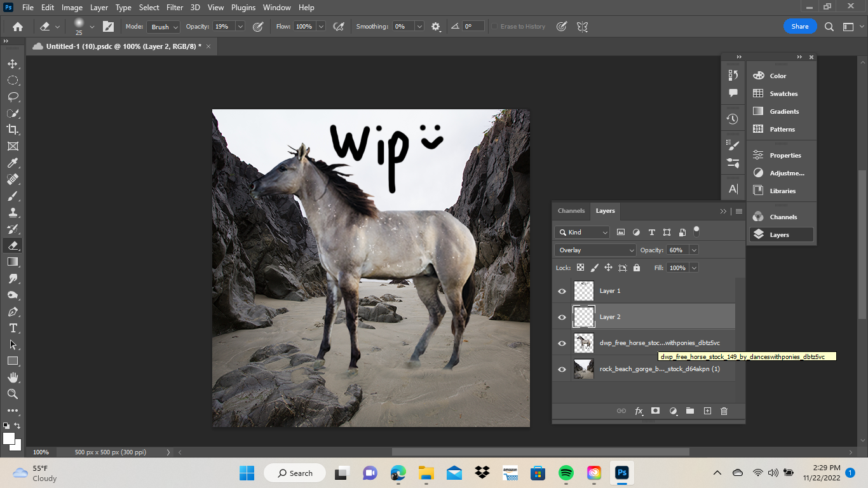Hide Layer 2 visibility eye
Viewport: 868px width, 488px height.
(562, 317)
